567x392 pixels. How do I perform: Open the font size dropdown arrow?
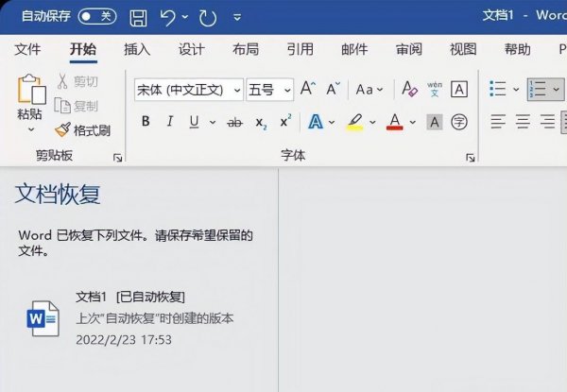(x=287, y=90)
